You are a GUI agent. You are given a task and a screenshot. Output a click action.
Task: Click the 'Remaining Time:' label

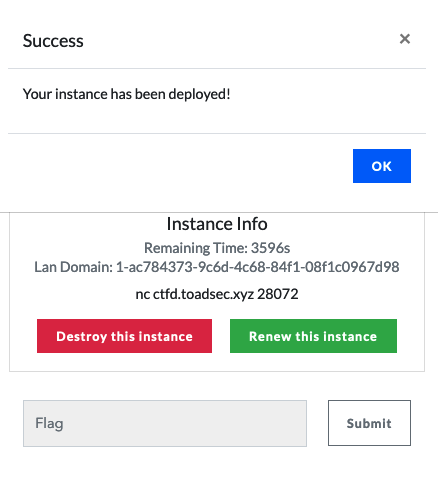(x=196, y=248)
